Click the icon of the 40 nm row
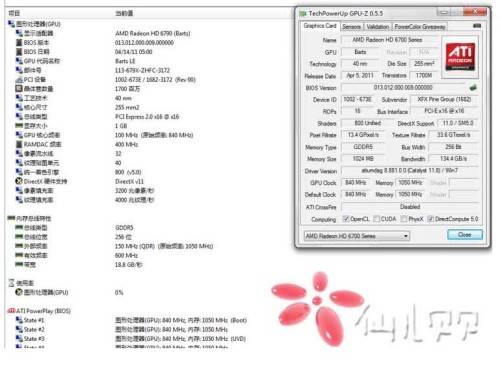Viewport: 500px width, 369px height. [19, 98]
